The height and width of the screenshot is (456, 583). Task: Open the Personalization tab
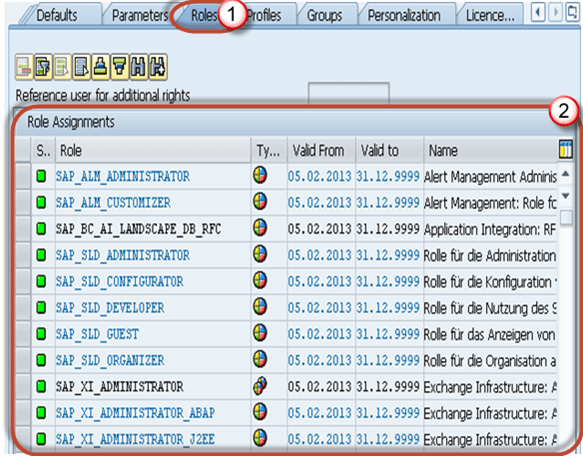point(404,15)
